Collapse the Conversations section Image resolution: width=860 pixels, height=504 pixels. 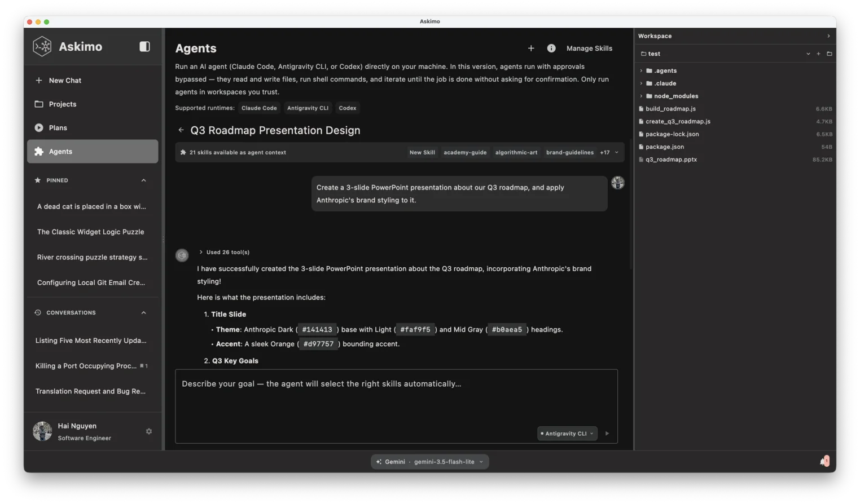(143, 313)
